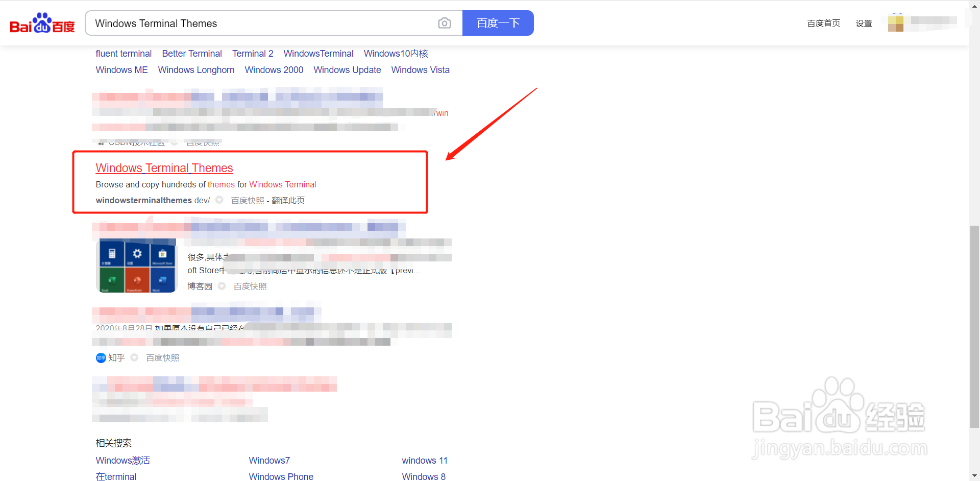The height and width of the screenshot is (481, 980).
Task: Open related term Better Terminal
Action: (x=192, y=54)
